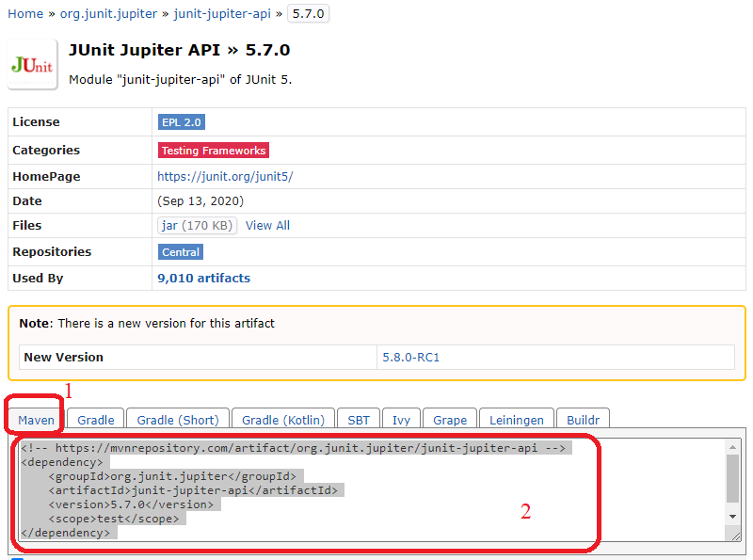Click the 'License' row label
The image size is (753, 560).
tap(36, 122)
